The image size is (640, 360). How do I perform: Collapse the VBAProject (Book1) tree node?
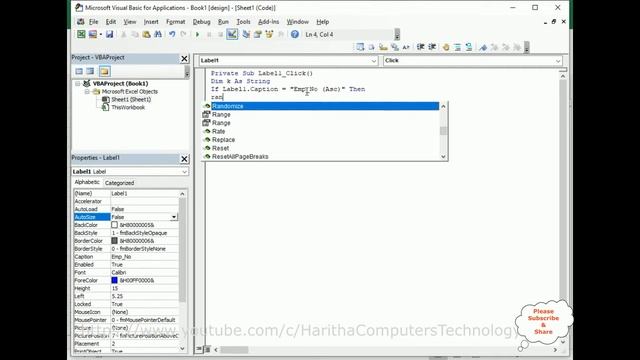pyautogui.click(x=78, y=83)
